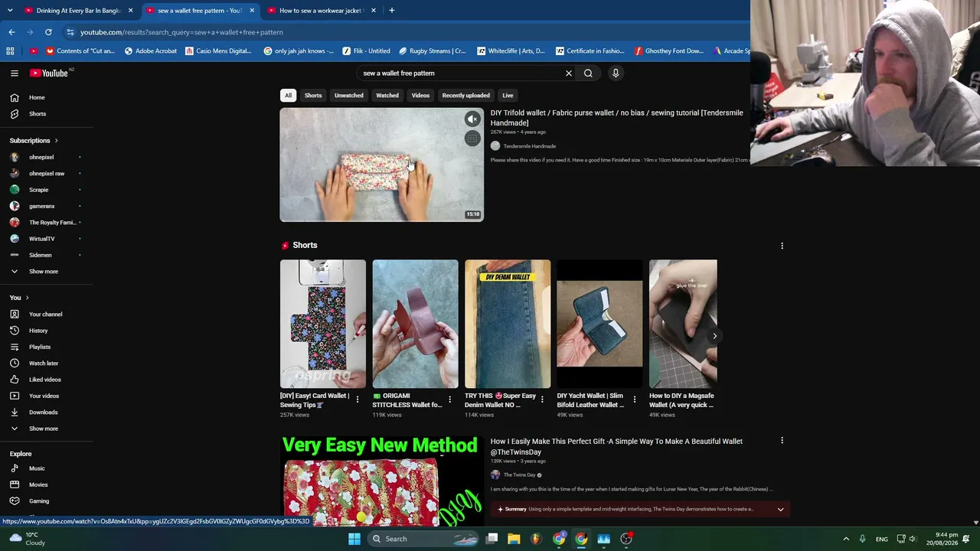
Task: Go to the YouTube logo home page
Action: point(49,73)
